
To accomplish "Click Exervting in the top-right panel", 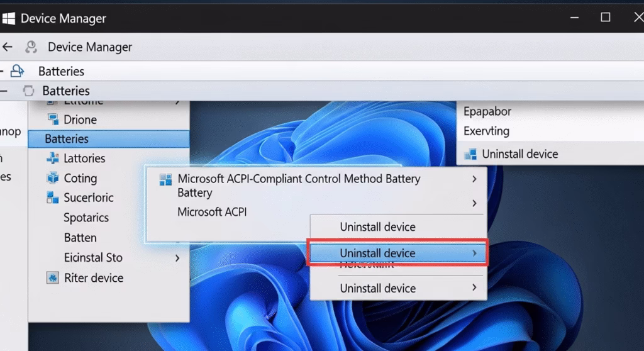I will 486,131.
